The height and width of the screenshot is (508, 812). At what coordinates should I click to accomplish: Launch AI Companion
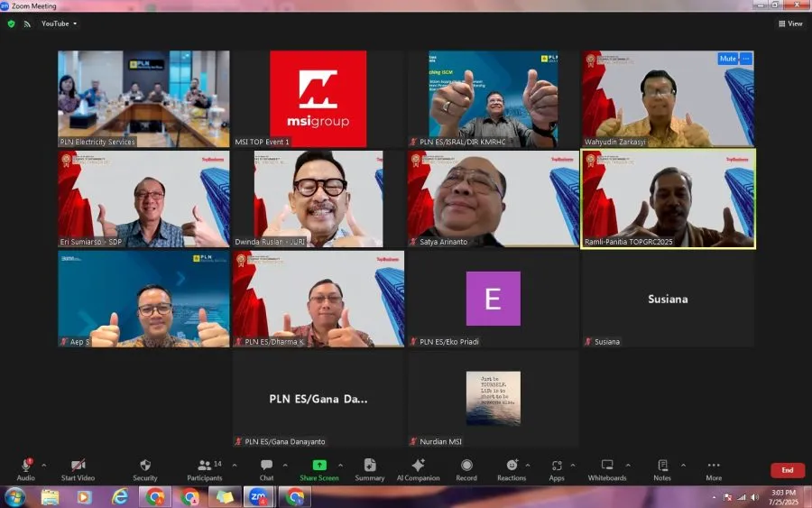pos(417,467)
